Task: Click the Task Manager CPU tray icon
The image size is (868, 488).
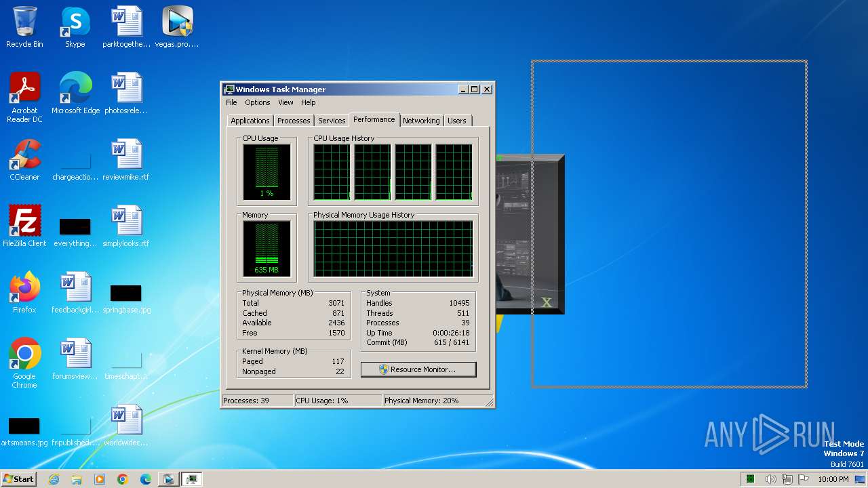Action: (751, 479)
